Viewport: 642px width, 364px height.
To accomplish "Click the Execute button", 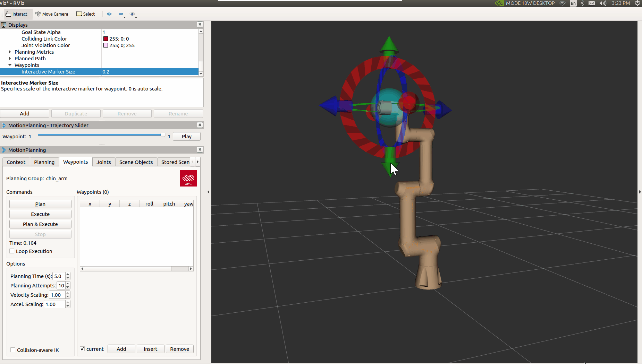I will coord(40,214).
